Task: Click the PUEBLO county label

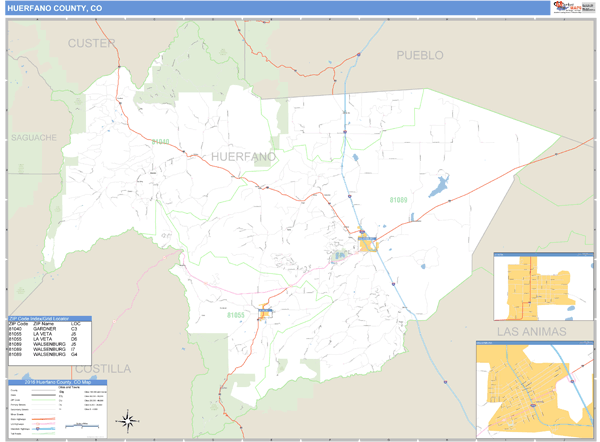Action: click(x=420, y=55)
